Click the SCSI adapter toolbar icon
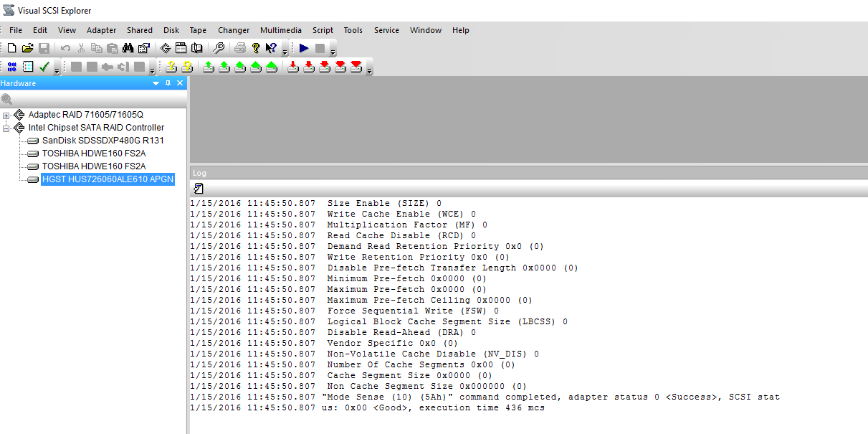The image size is (868, 434). tap(166, 48)
